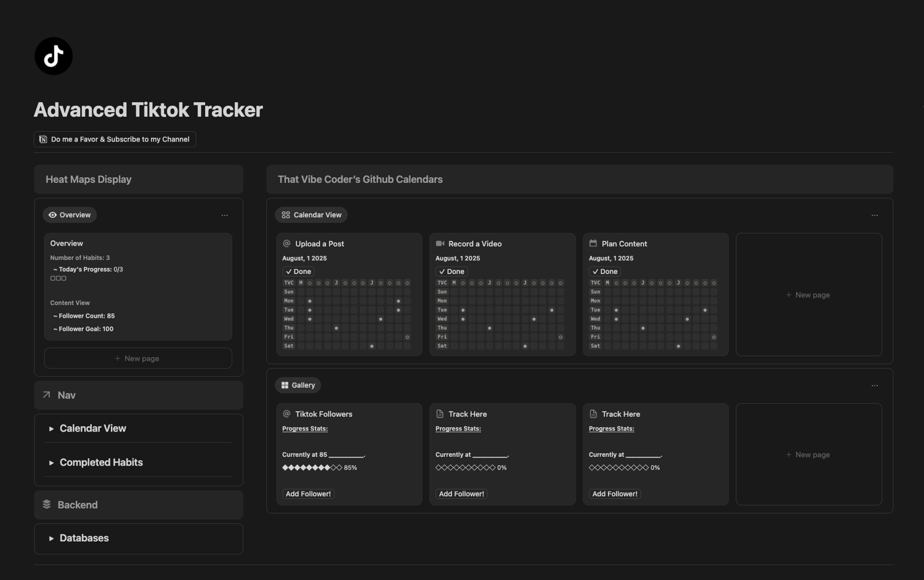Click the camera icon on Record a Video
The width and height of the screenshot is (924, 580).
click(440, 243)
